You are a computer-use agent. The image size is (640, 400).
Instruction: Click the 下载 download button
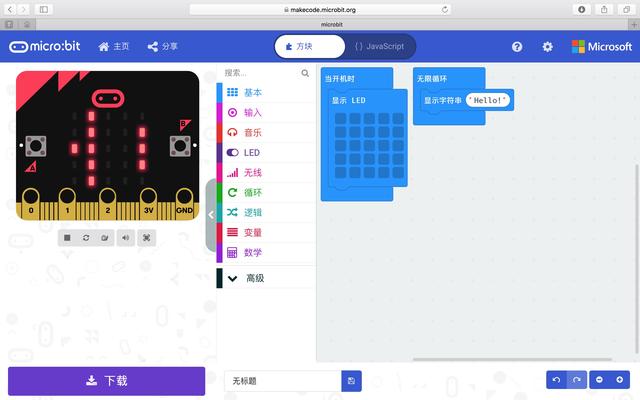tap(107, 381)
